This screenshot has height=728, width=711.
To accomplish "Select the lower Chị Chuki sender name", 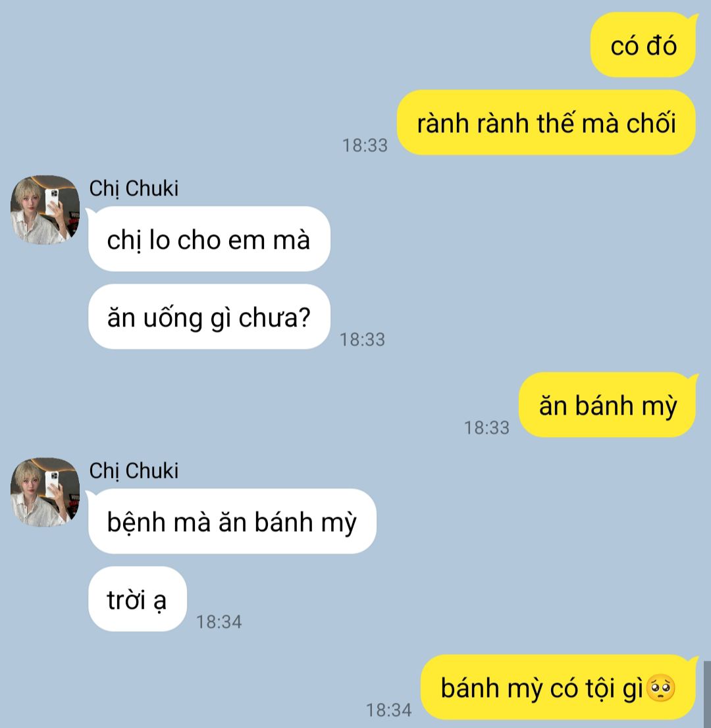I will point(134,471).
